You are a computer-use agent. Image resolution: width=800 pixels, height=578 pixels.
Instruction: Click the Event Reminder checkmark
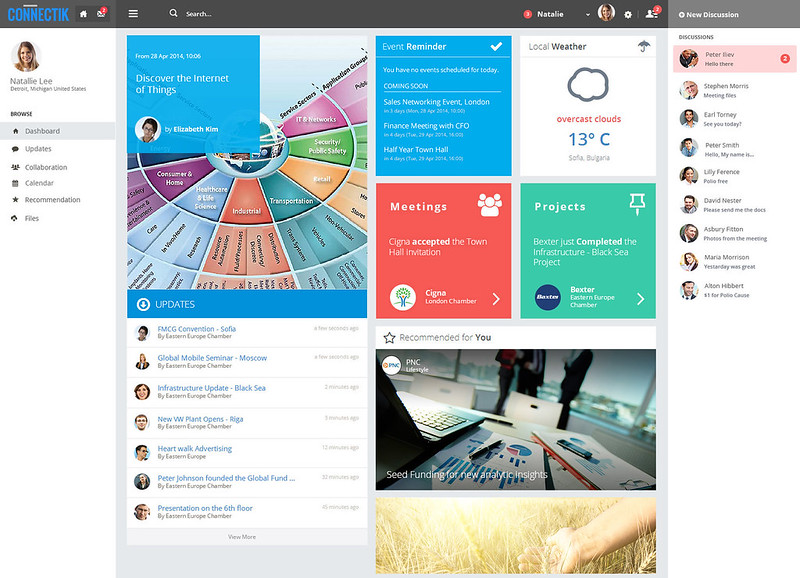(497, 46)
